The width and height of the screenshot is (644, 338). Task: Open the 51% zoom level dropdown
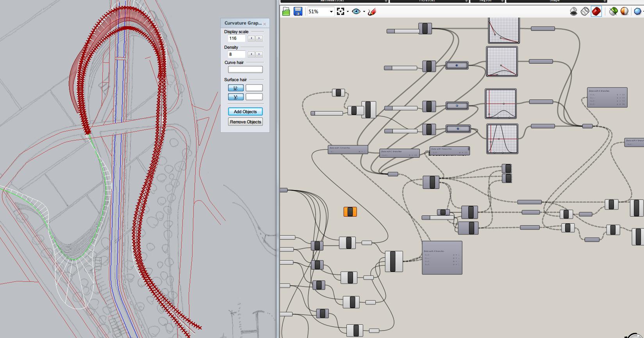tap(331, 12)
